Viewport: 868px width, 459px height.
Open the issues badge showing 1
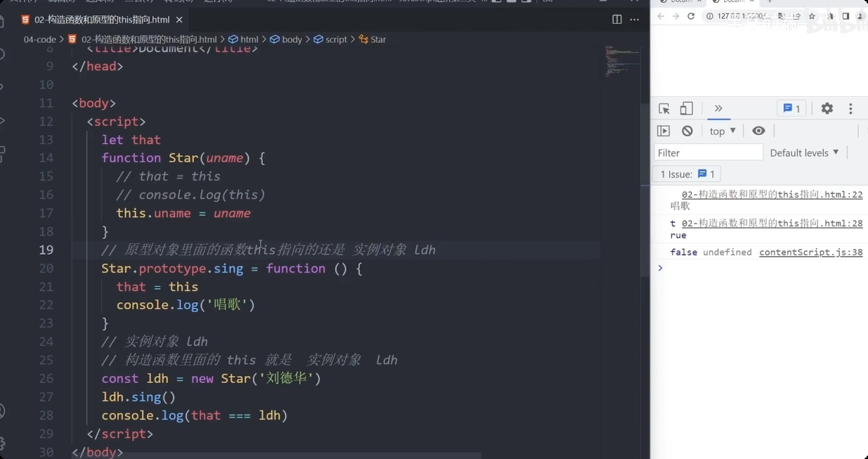(792, 108)
